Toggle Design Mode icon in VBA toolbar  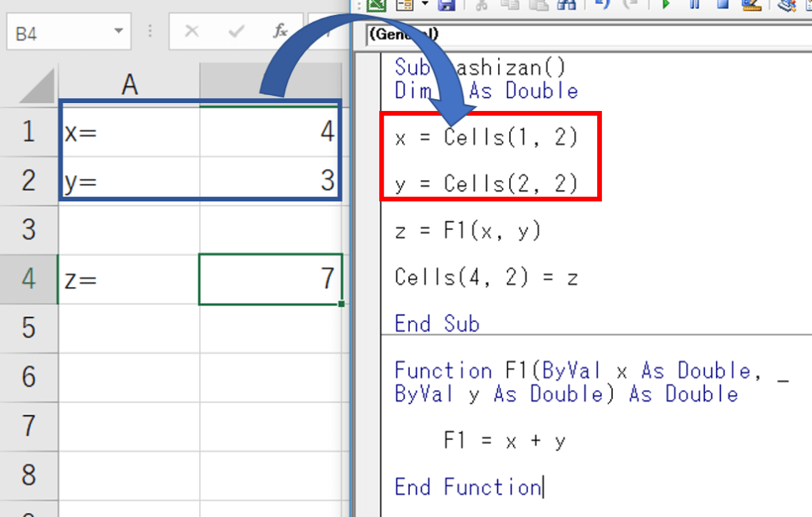click(751, 5)
